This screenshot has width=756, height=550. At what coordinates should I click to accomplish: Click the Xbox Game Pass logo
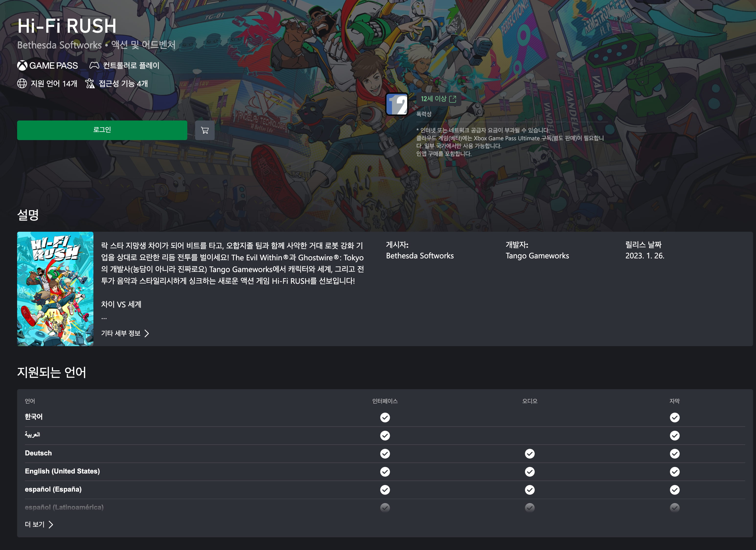(x=48, y=66)
